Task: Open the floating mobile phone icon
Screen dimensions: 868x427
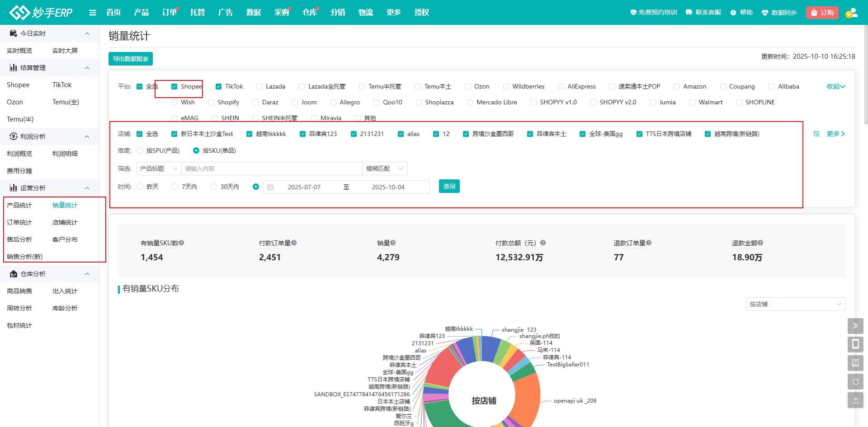Action: (x=855, y=344)
